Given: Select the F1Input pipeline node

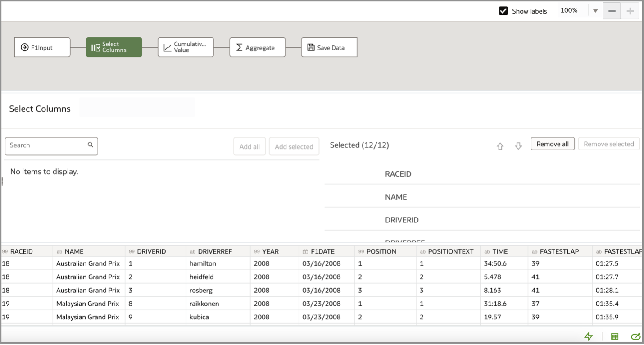Looking at the screenshot, I should click(x=42, y=47).
